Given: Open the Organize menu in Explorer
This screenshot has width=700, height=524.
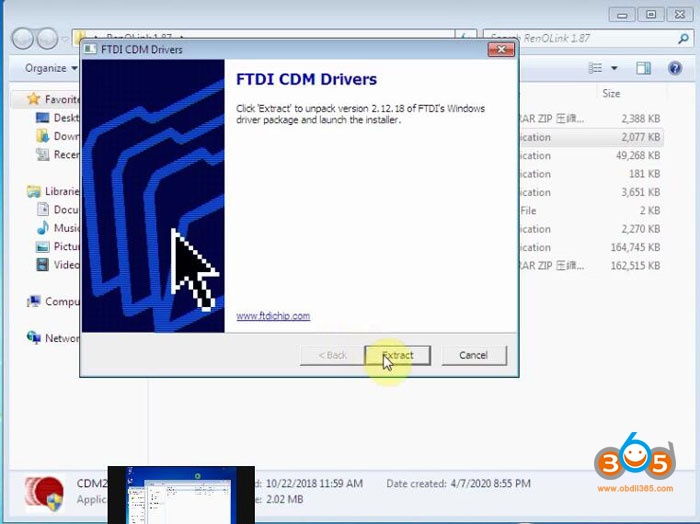Looking at the screenshot, I should (51, 68).
